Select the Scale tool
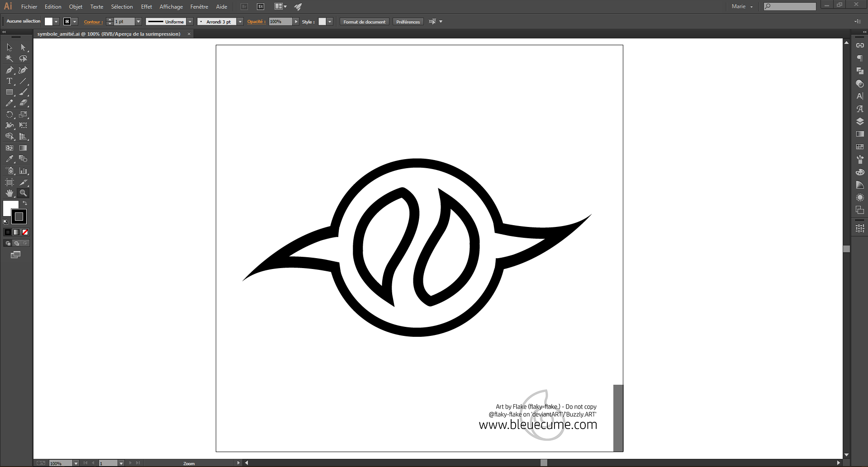868x467 pixels. point(23,114)
